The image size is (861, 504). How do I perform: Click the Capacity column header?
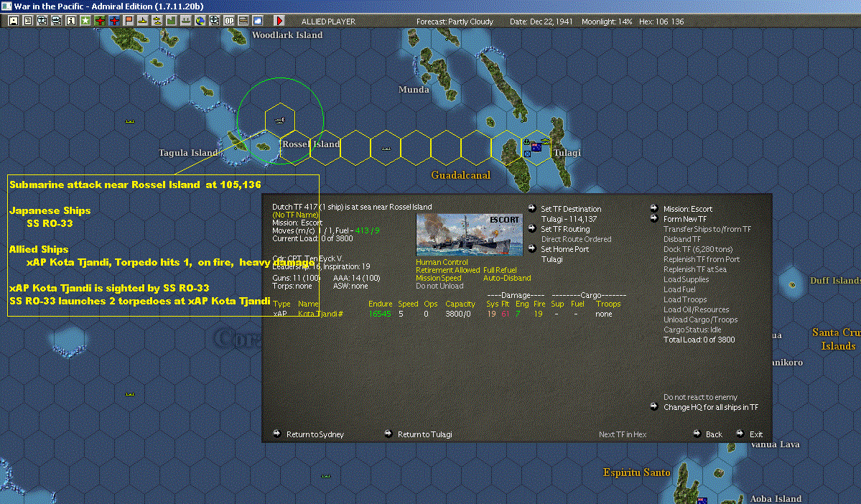(460, 304)
